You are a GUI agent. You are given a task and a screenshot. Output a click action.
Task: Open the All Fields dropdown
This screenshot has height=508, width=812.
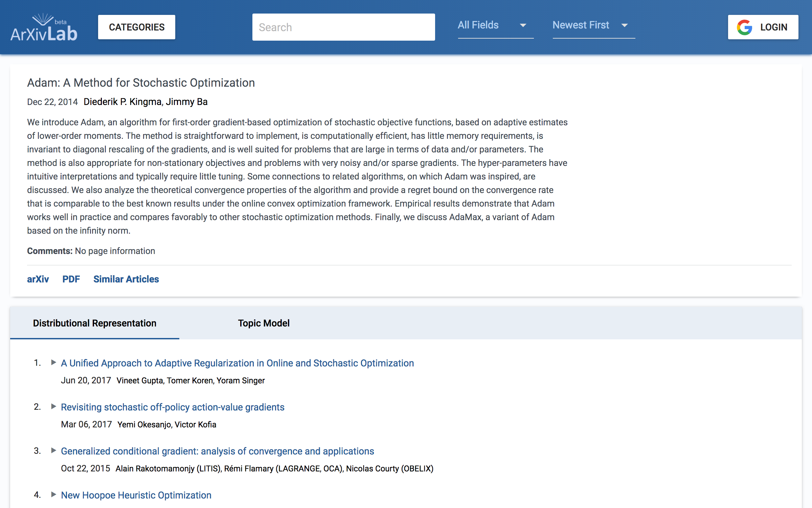pyautogui.click(x=496, y=26)
